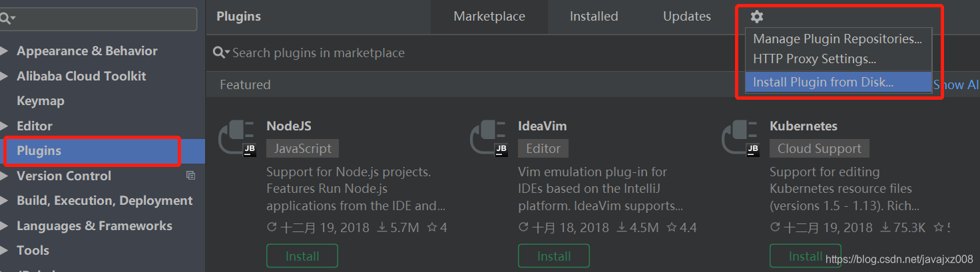Click Kubernetes download count 75.3K

point(903,227)
